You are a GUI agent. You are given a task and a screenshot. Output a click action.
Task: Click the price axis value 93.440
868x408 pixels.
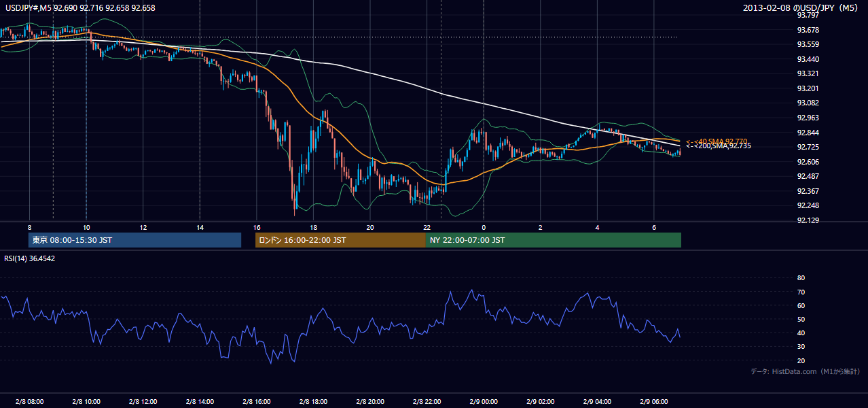coord(808,59)
